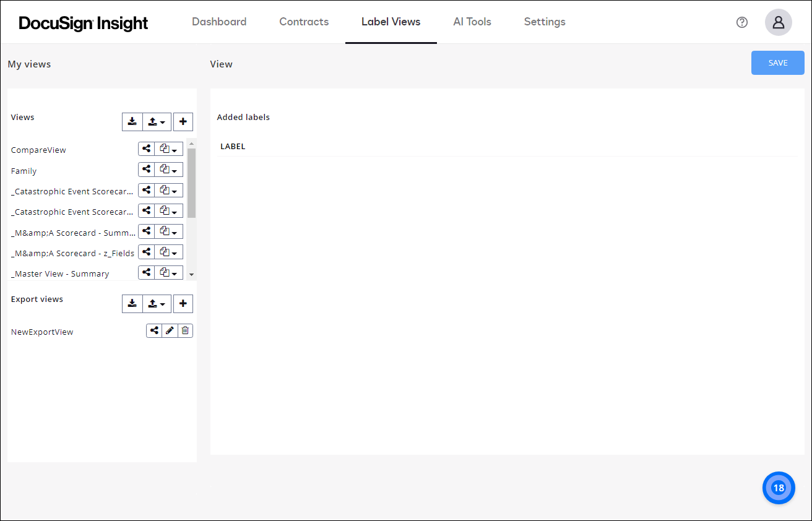
Task: Expand the upload options dropdown for Views
Action: (x=163, y=121)
